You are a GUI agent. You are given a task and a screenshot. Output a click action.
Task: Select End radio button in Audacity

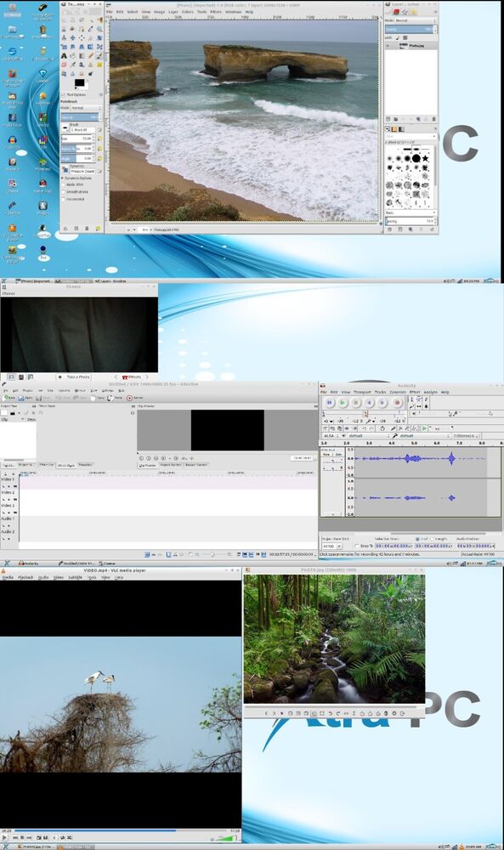click(x=417, y=540)
